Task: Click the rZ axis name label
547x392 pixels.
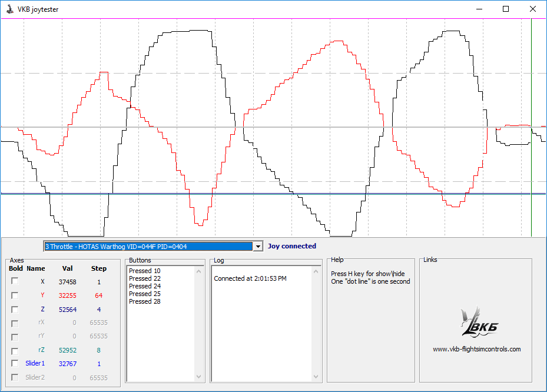Action: click(x=42, y=350)
